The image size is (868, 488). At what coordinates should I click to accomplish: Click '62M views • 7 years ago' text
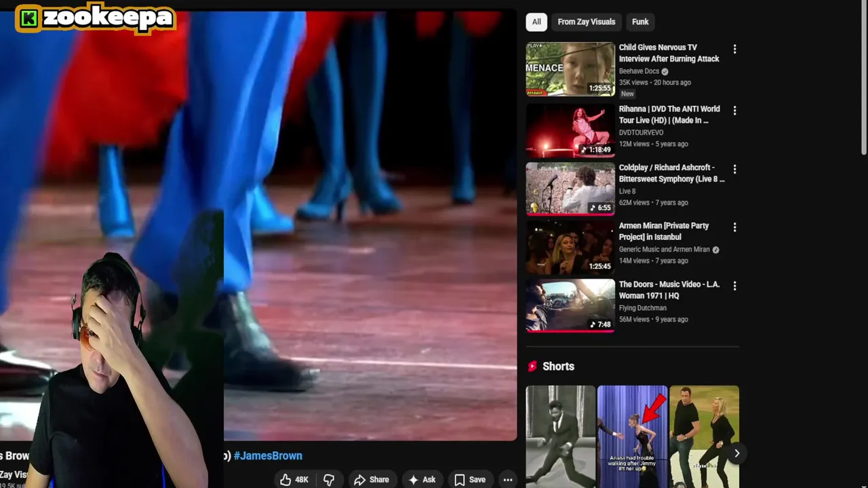coord(653,202)
